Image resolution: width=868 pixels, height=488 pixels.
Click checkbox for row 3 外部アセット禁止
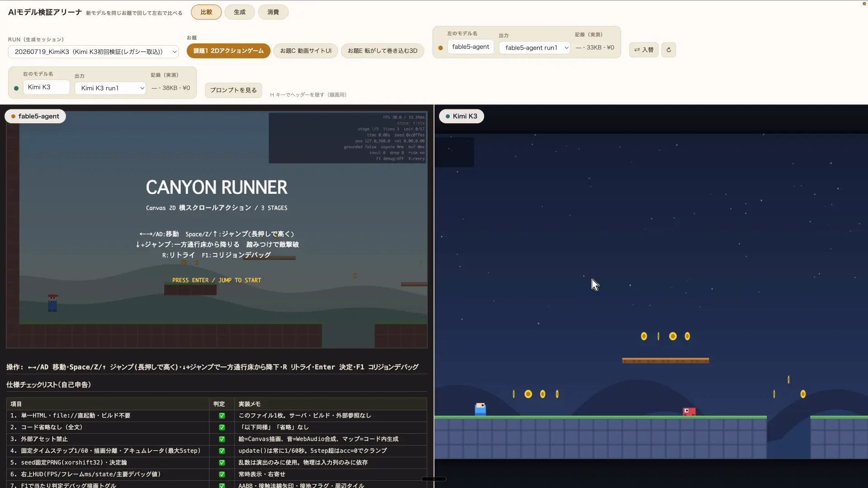coord(222,439)
